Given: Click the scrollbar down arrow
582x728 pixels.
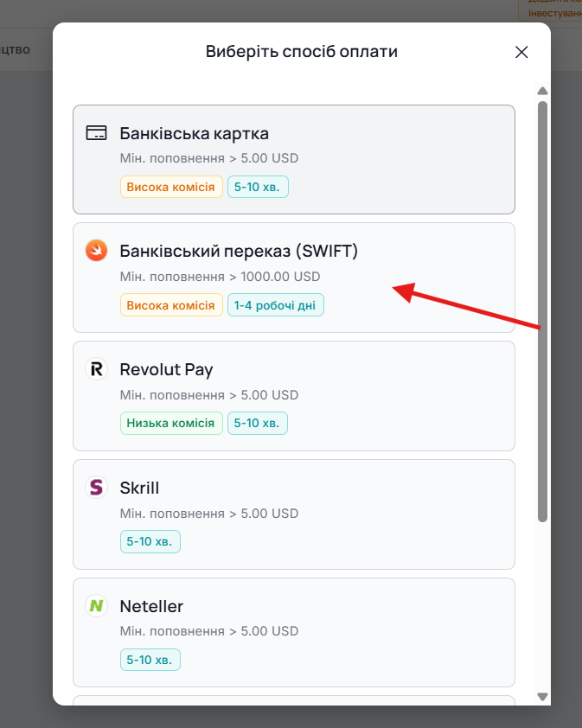Looking at the screenshot, I should point(542,696).
